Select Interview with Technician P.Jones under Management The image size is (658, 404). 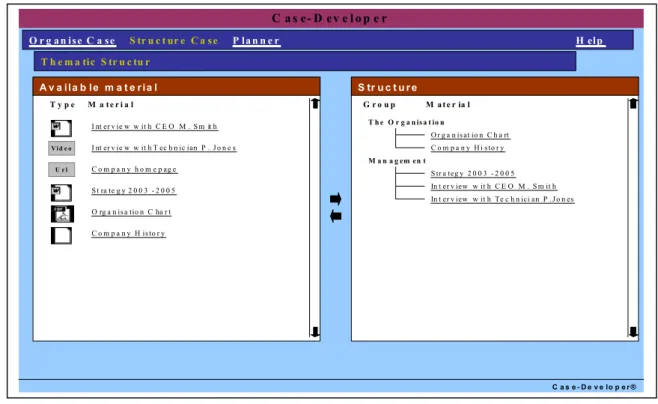502,199
